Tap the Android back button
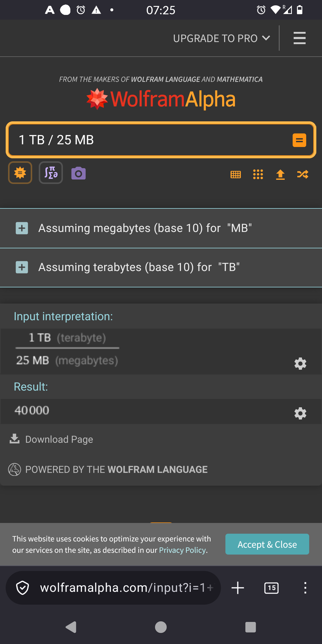Viewport: 322px width, 644px height. pos(71,627)
